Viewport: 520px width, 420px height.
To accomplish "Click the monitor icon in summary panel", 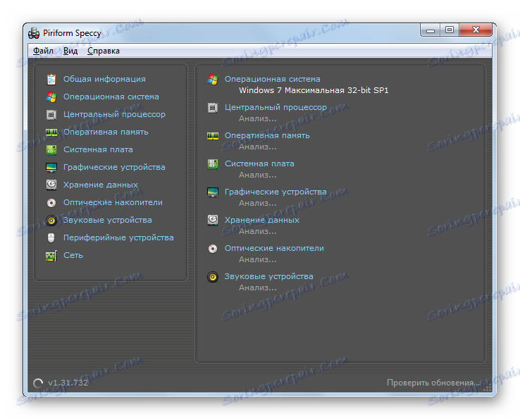I will (x=213, y=192).
